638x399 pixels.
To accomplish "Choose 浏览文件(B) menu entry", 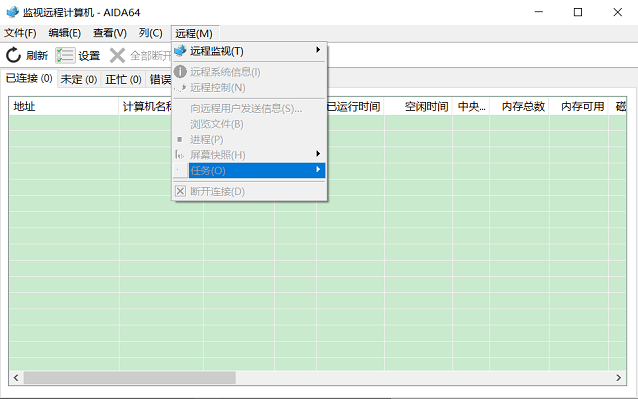I will [x=249, y=124].
